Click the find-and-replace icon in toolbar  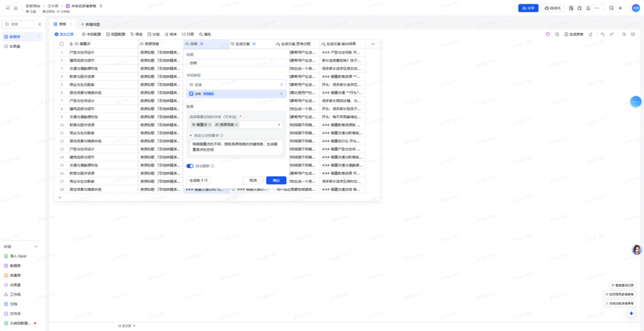(623, 35)
